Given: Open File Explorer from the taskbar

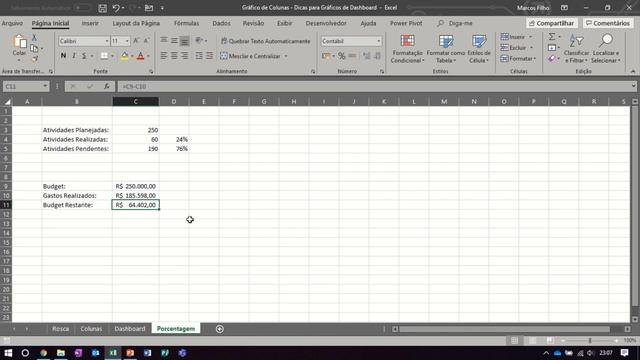Looking at the screenshot, I should [x=61, y=353].
